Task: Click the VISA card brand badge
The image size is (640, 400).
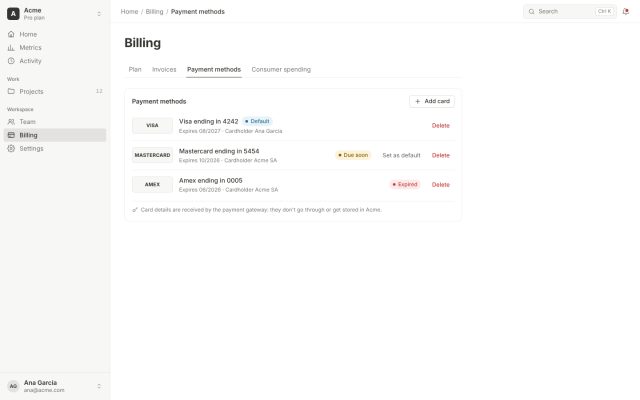Action: (x=152, y=125)
